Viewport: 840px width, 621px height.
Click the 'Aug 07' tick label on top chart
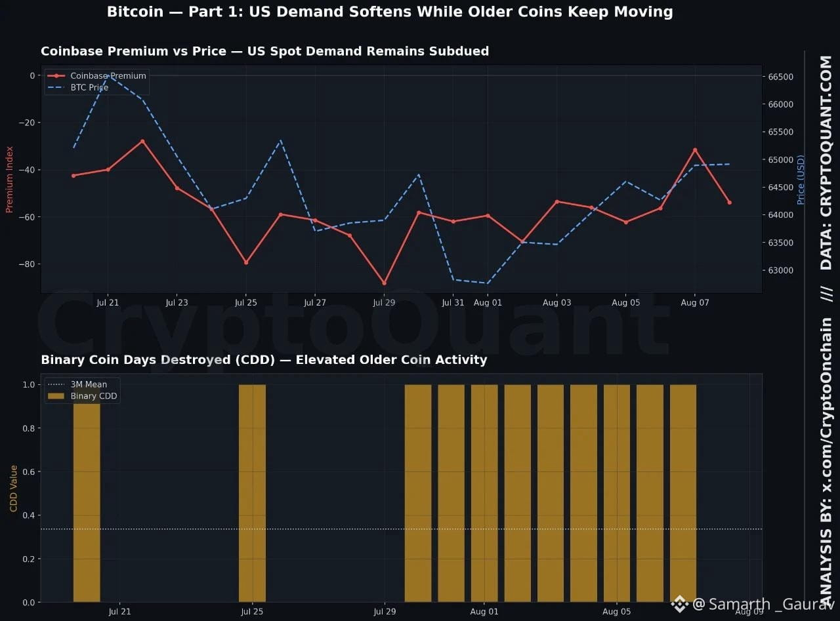[x=695, y=302]
